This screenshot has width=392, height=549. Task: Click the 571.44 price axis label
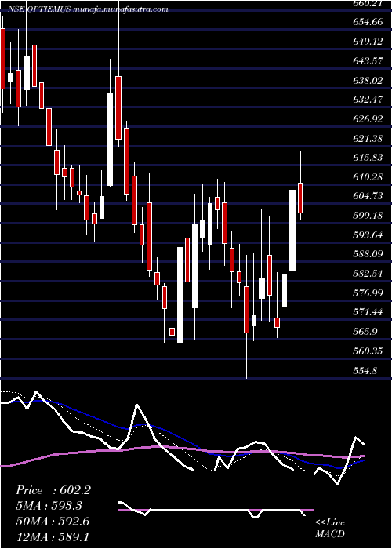point(368,312)
